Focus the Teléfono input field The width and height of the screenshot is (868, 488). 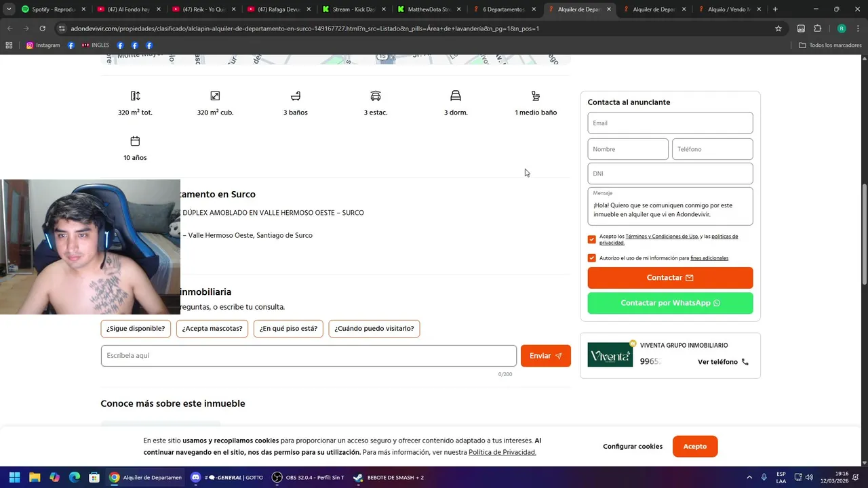pyautogui.click(x=713, y=149)
